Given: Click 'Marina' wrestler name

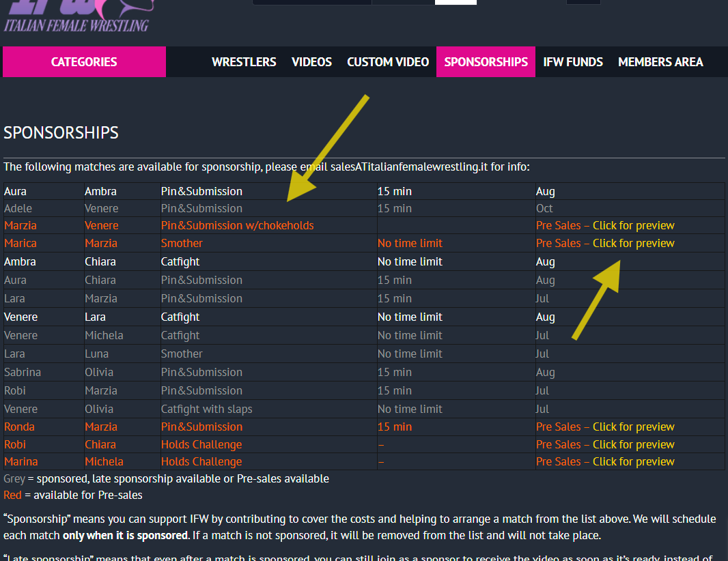Looking at the screenshot, I should 21,462.
